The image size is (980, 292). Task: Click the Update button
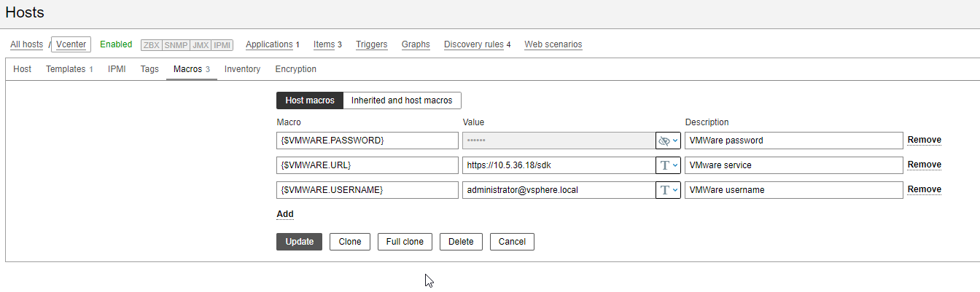[299, 242]
